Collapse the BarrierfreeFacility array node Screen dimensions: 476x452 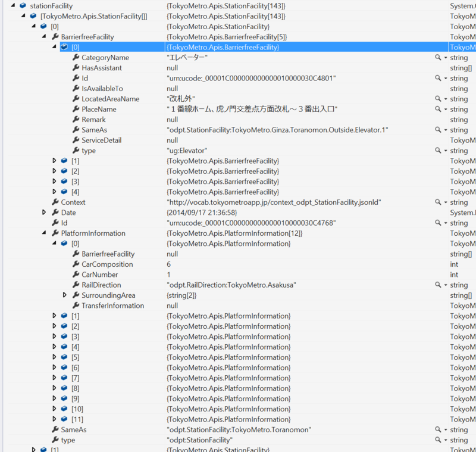click(x=44, y=36)
